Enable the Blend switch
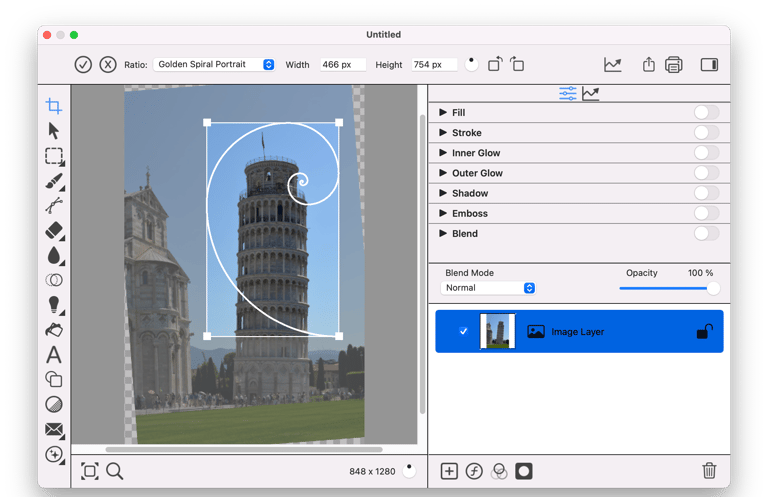Viewport: 768px width, 497px height. tap(706, 233)
